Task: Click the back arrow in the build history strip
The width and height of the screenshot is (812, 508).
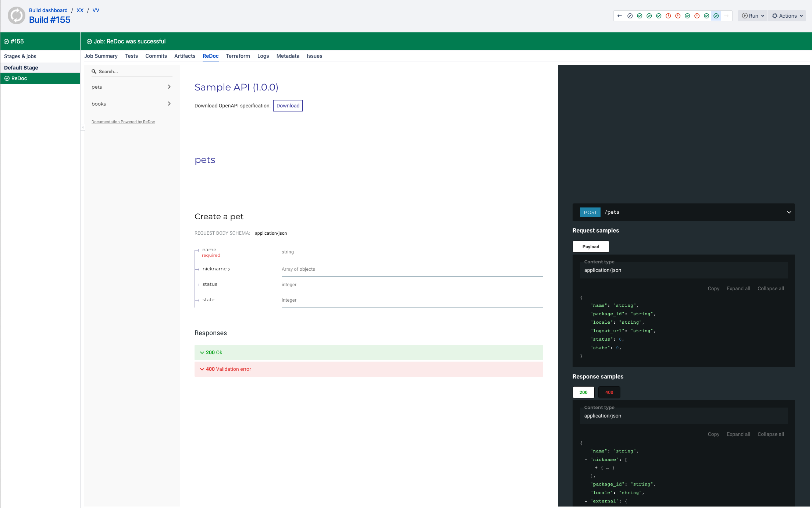Action: pyautogui.click(x=619, y=16)
